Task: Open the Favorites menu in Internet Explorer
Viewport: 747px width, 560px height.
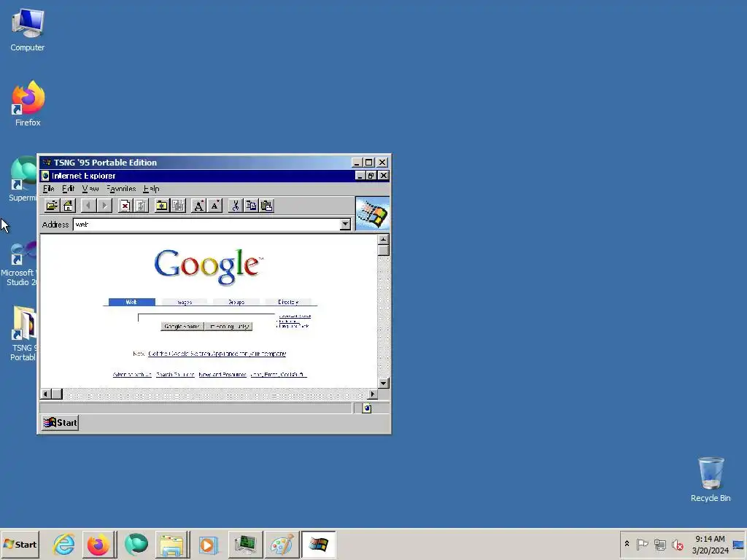Action: coord(121,189)
